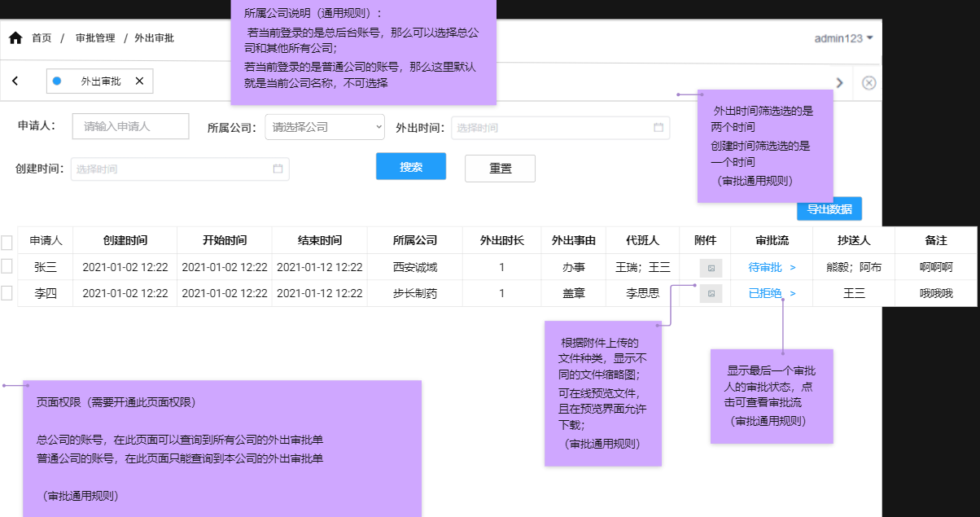980x517 pixels.
Task: Click the 备注 column header
Action: (x=936, y=240)
